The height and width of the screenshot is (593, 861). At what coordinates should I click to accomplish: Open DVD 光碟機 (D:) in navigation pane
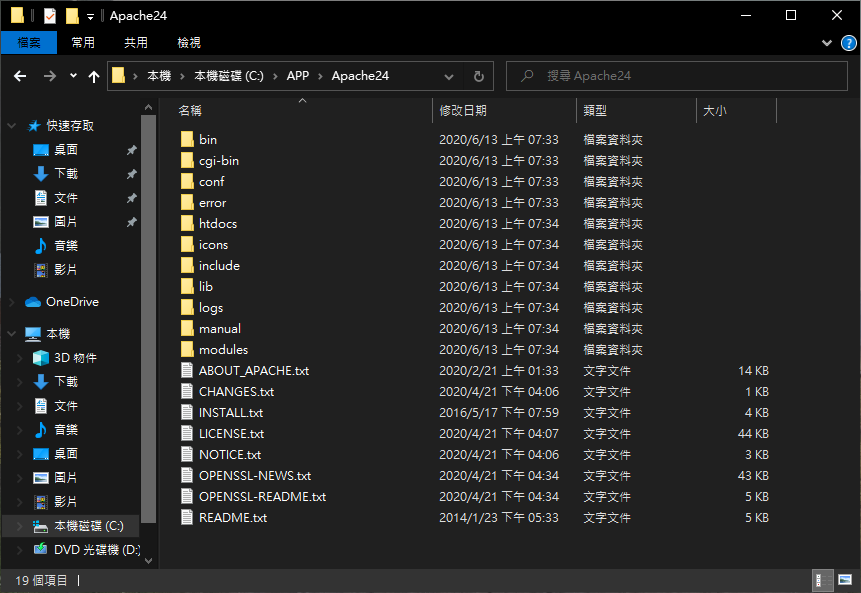[x=97, y=550]
